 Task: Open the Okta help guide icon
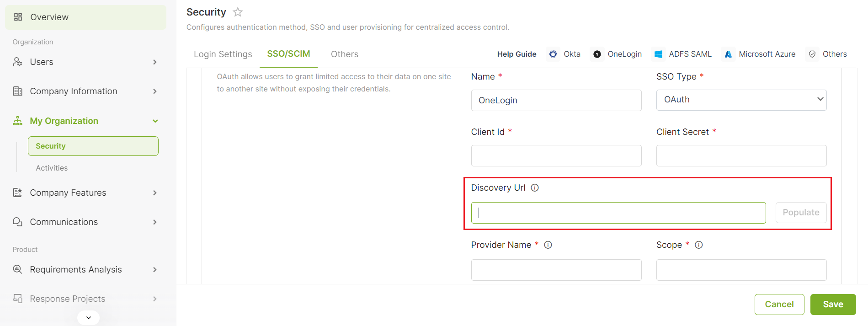coord(553,54)
